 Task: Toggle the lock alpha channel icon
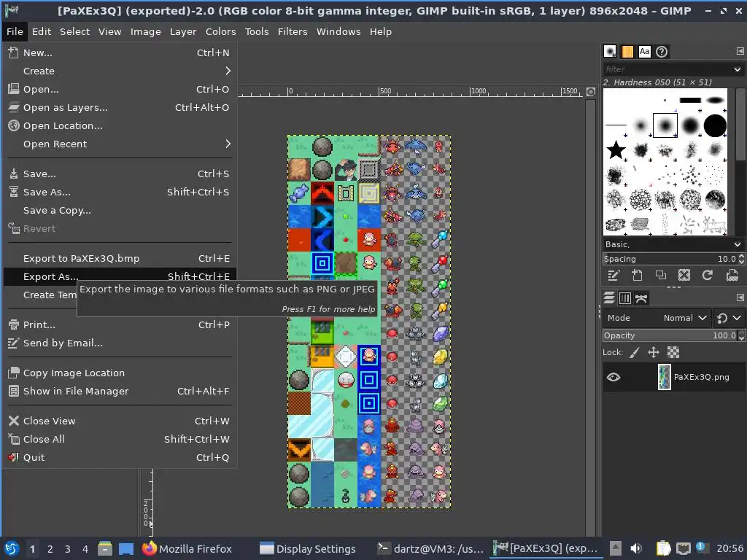click(673, 352)
